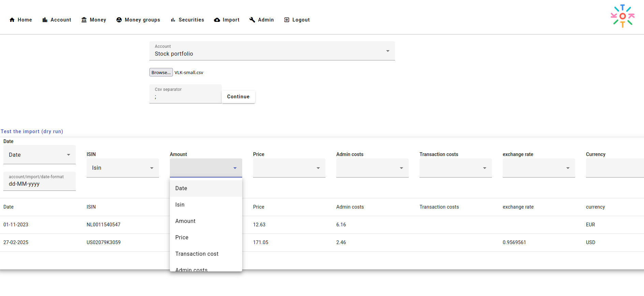Edit the date-format dd-MM-yyyy field

[x=40, y=181]
